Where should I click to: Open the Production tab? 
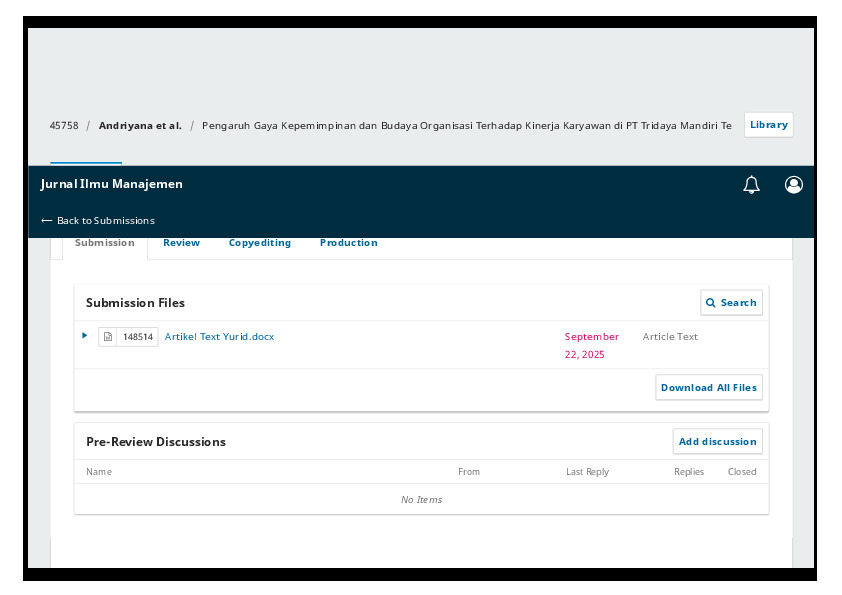pos(349,243)
